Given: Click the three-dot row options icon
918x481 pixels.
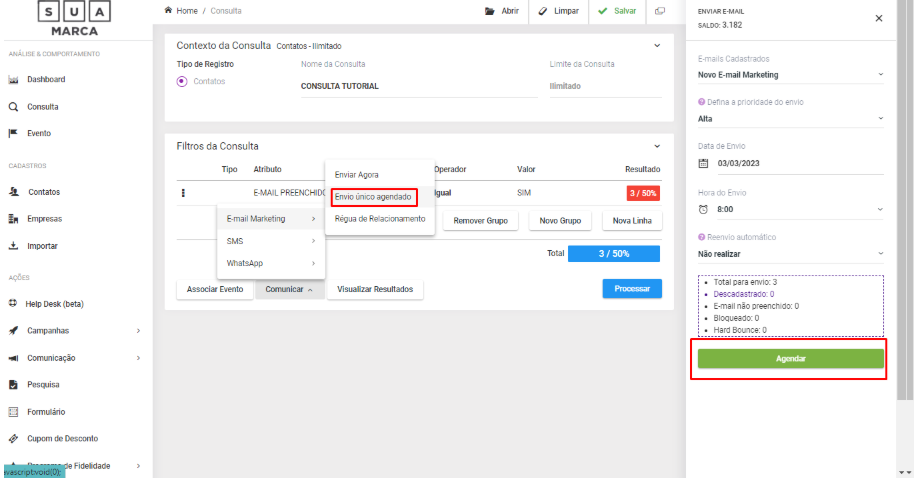Looking at the screenshot, I should click(182, 192).
